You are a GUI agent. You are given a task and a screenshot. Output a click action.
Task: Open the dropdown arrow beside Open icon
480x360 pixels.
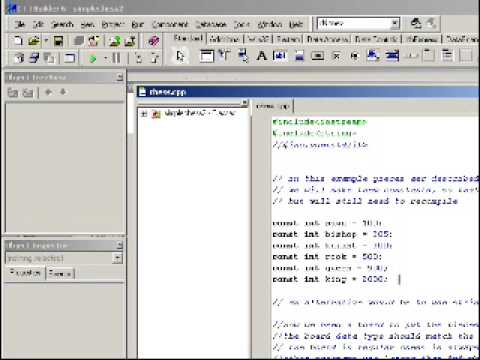pos(46,41)
